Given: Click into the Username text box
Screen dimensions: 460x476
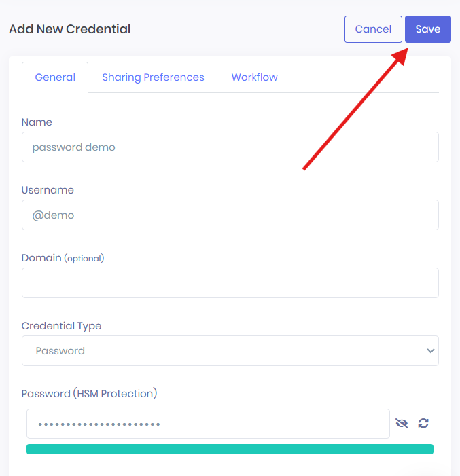Looking at the screenshot, I should tap(230, 215).
